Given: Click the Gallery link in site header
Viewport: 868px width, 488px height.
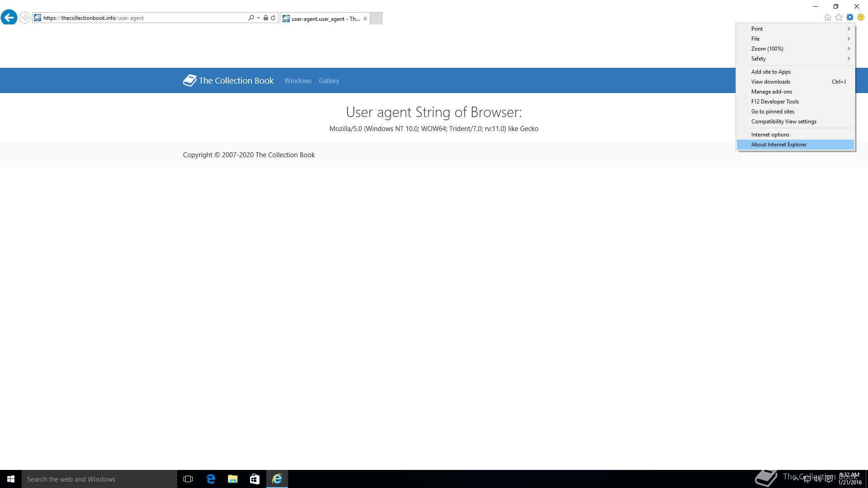Looking at the screenshot, I should pyautogui.click(x=329, y=81).
